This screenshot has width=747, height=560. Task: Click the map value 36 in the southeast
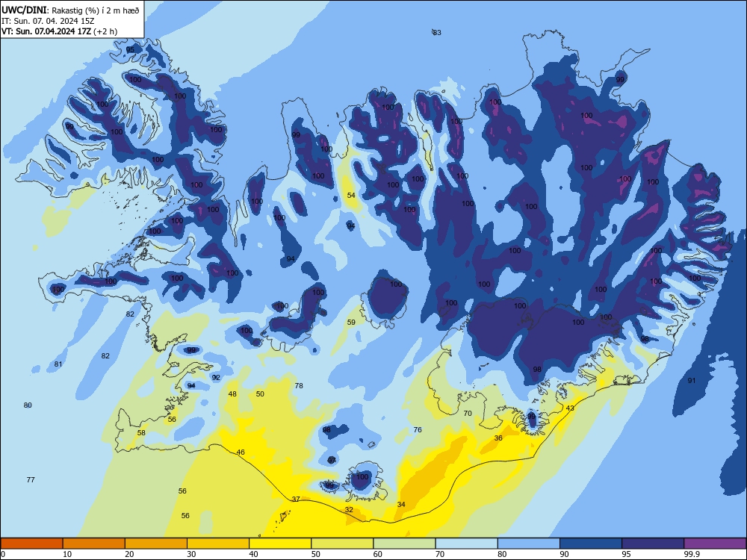pos(498,438)
